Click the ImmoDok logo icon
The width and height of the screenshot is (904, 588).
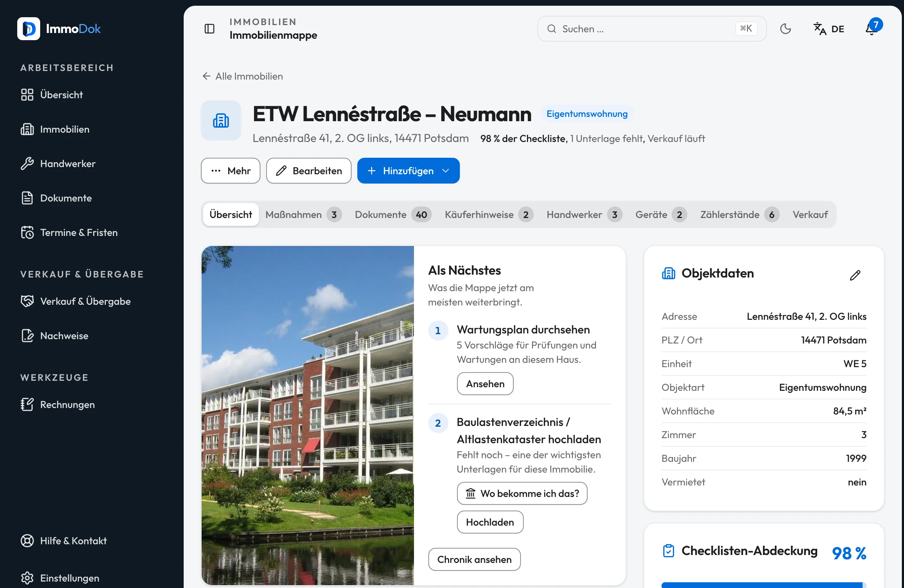28,28
